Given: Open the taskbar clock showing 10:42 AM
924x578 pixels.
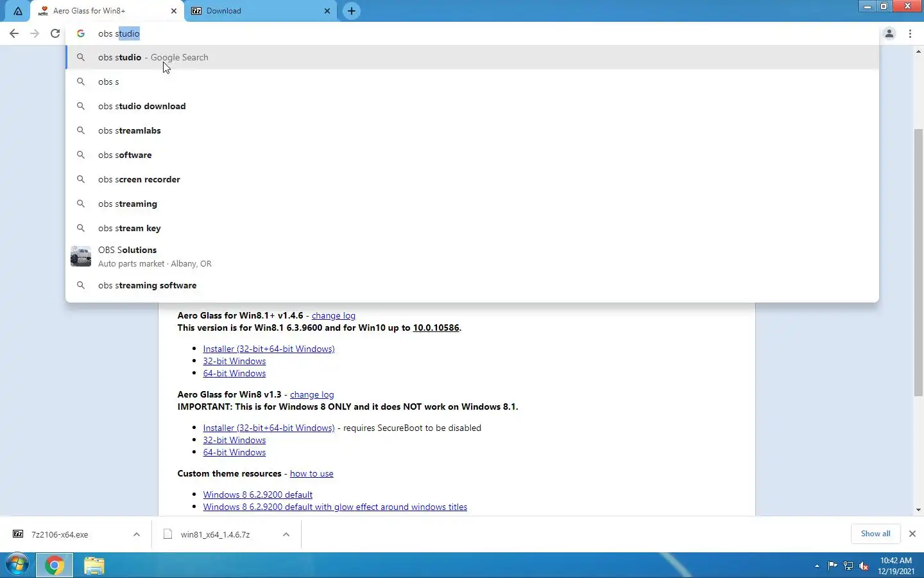Looking at the screenshot, I should pyautogui.click(x=896, y=566).
